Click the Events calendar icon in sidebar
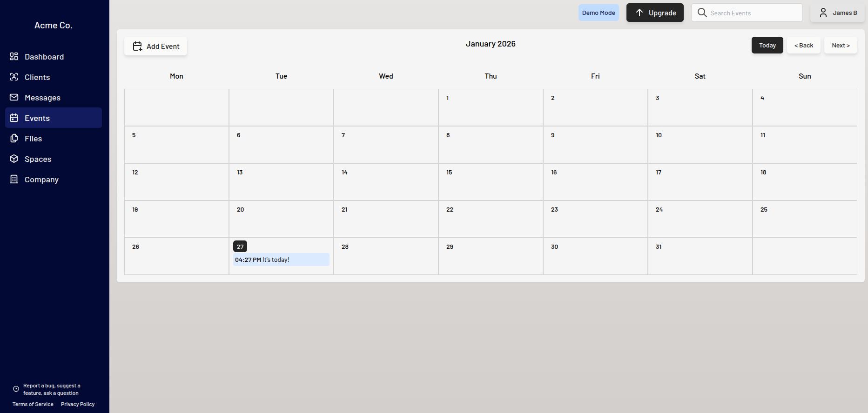868x413 pixels. coord(14,118)
